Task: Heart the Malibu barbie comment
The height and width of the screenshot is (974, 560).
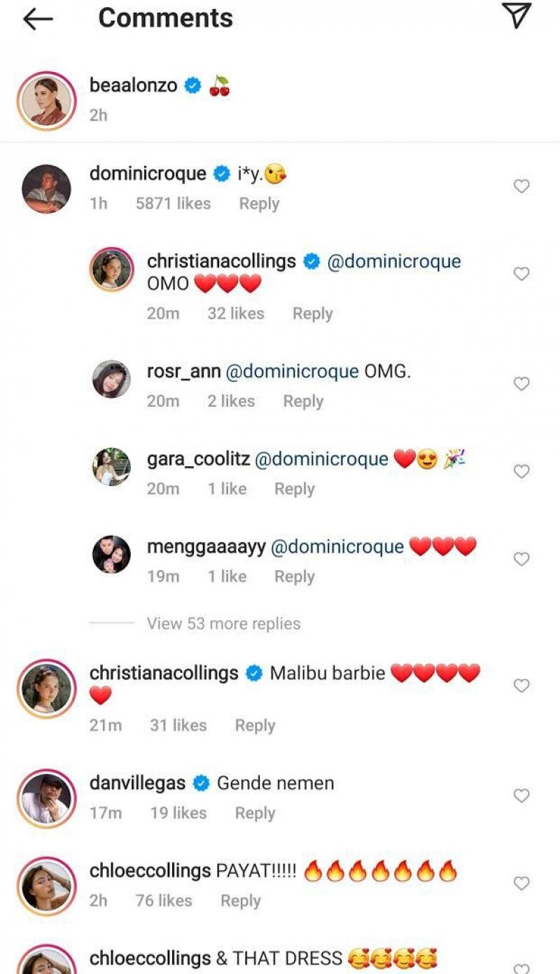Action: click(521, 686)
